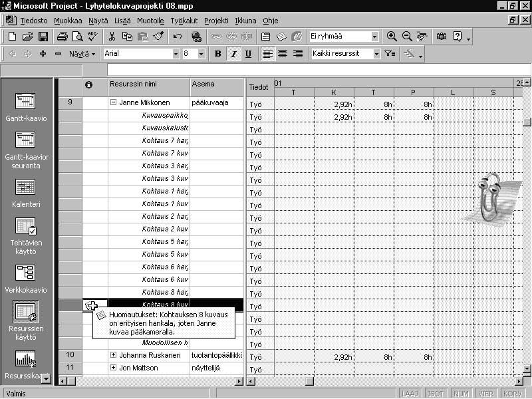Open the Työkalut menu
The width and height of the screenshot is (532, 399).
click(x=184, y=21)
